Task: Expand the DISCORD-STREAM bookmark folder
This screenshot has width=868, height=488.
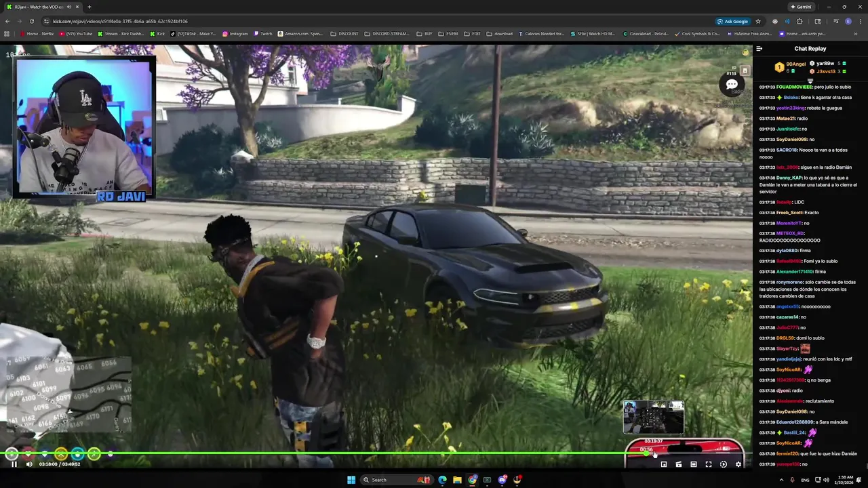Action: [x=387, y=33]
